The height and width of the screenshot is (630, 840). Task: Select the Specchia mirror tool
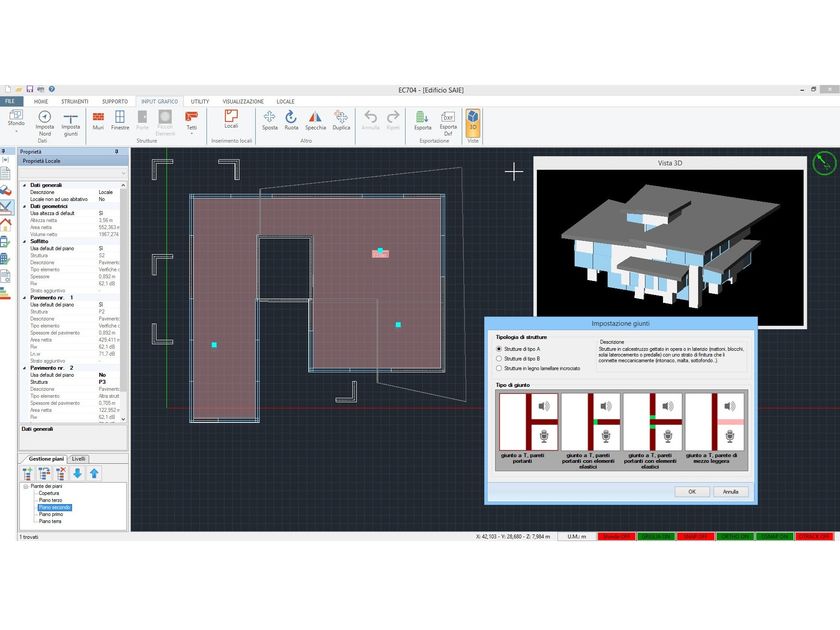tap(316, 121)
